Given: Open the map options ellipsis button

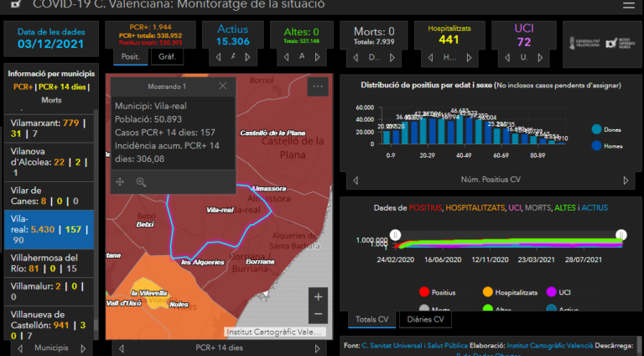Looking at the screenshot, I should pos(317,86).
